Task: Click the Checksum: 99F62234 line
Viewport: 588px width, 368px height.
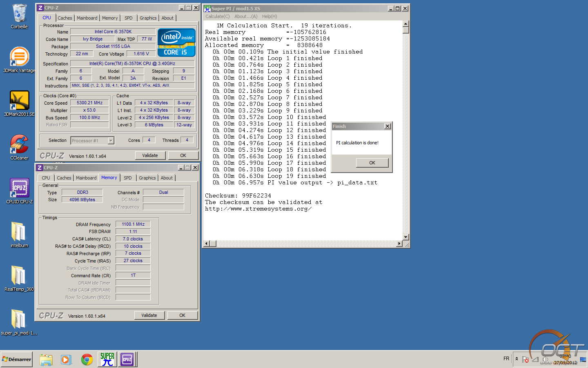Action: [238, 195]
